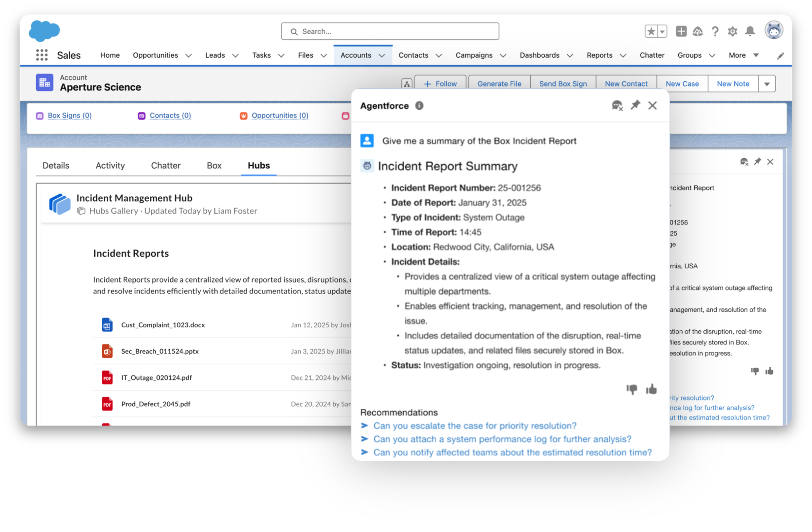Click the global actions plus icon

681,31
